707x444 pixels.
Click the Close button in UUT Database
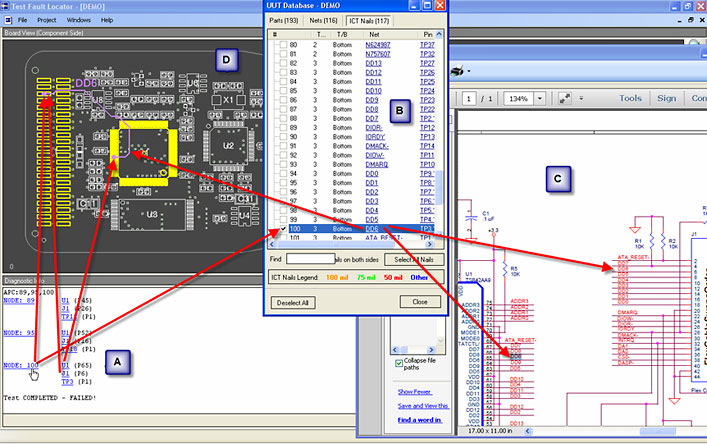[x=420, y=302]
